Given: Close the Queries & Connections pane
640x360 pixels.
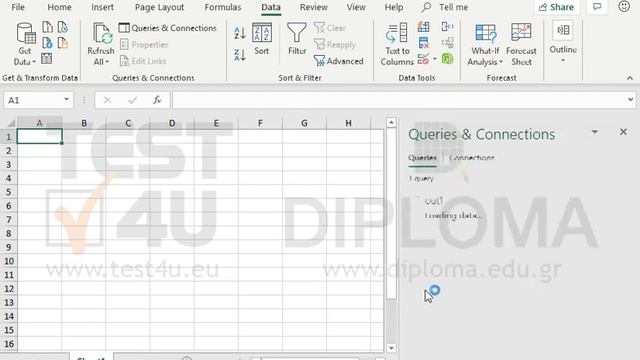Looking at the screenshot, I should tap(623, 132).
